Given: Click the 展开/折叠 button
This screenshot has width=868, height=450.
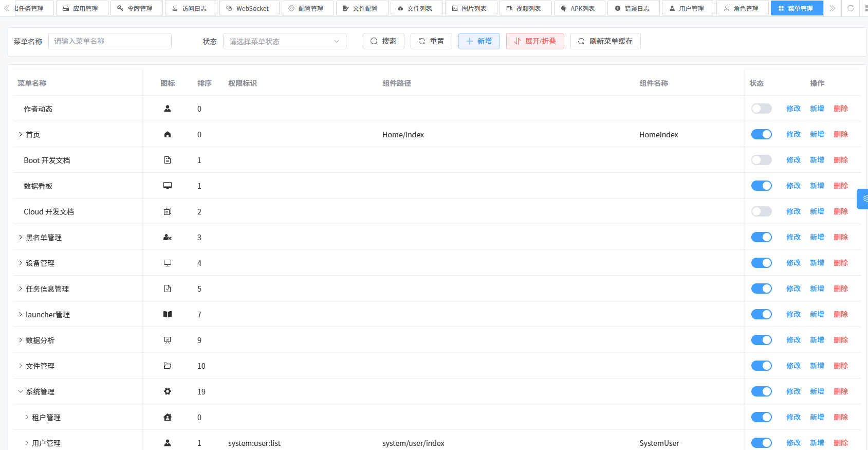Looking at the screenshot, I should [x=535, y=41].
